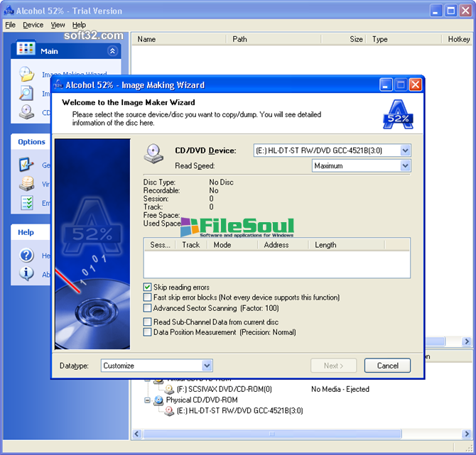Select the (F:) SCSIVAX DVD/CD-ROM device
The width and height of the screenshot is (476, 455).
point(223,389)
